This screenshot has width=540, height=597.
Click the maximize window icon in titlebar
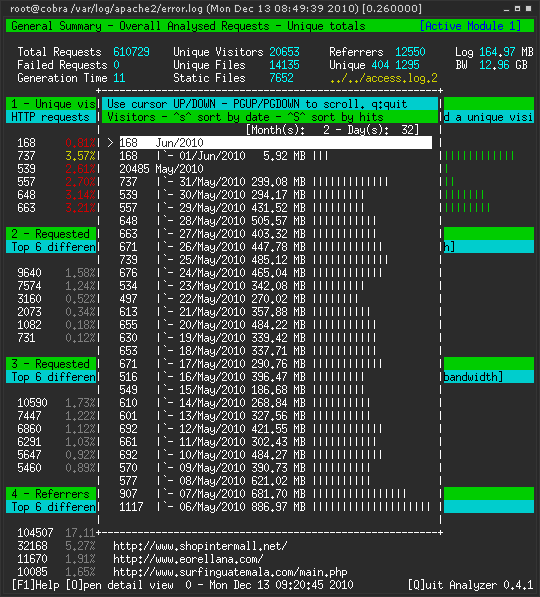[517, 8]
